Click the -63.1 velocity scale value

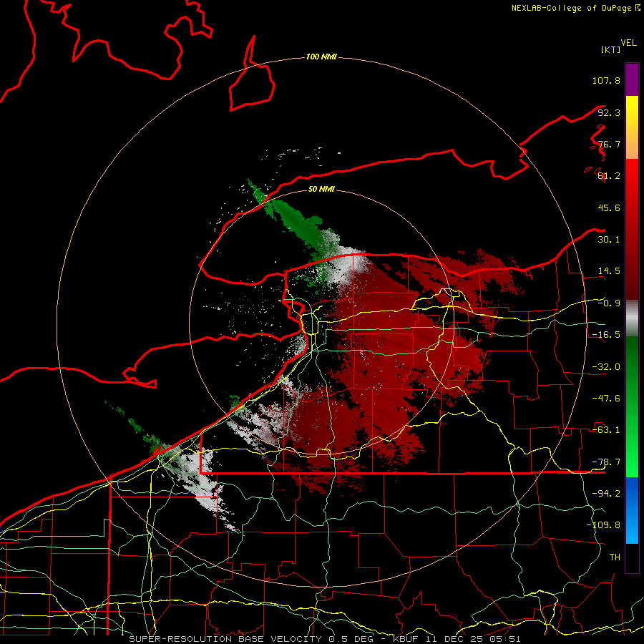pos(606,430)
